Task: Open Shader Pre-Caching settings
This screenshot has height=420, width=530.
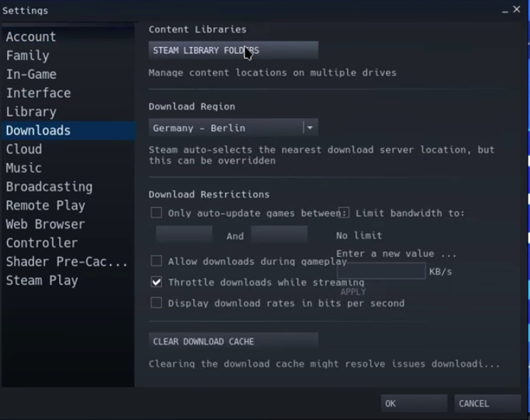Action: pyautogui.click(x=66, y=262)
